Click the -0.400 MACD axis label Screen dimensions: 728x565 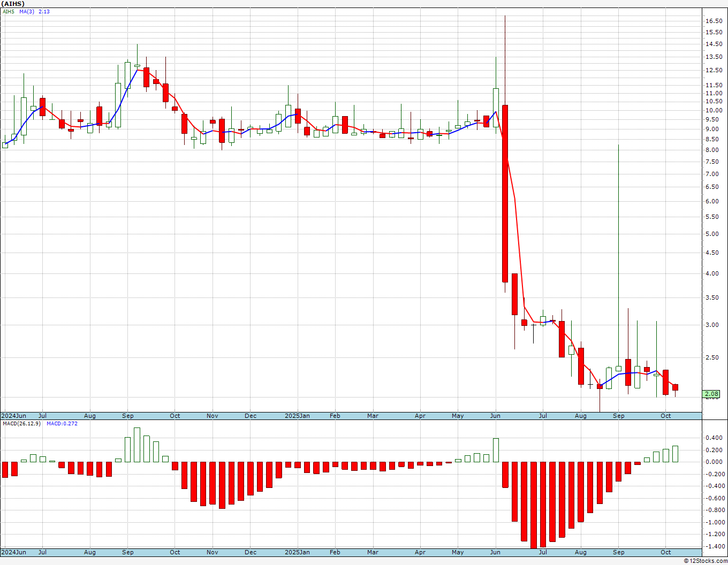pyautogui.click(x=715, y=486)
